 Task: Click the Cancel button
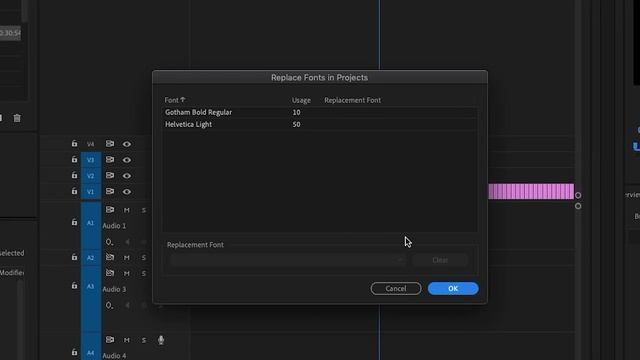pos(396,289)
